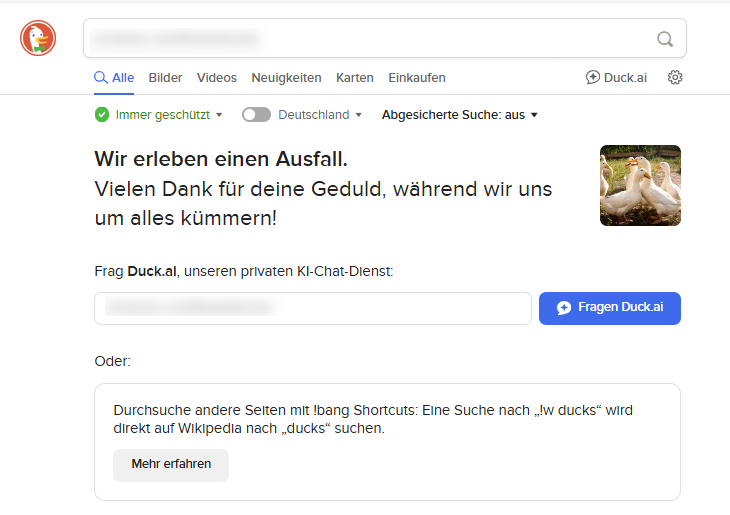Select the Alle tab
The image size is (730, 515).
(x=114, y=78)
